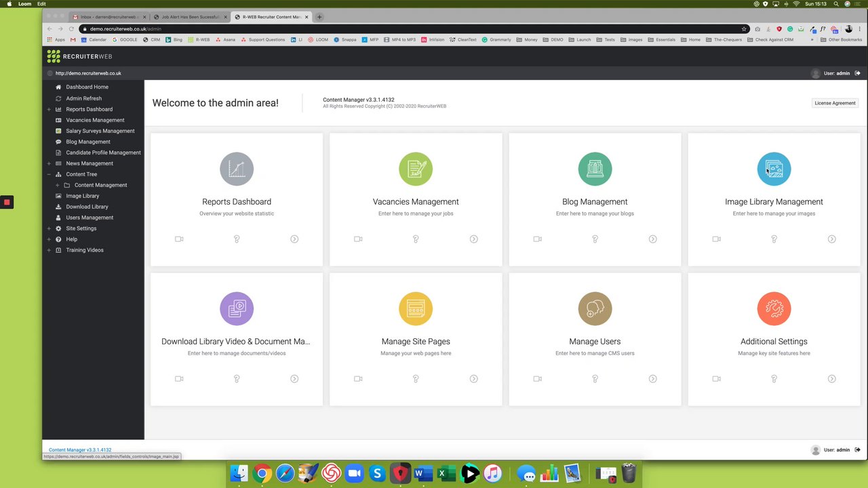
Task: Select Image Library in the sidebar
Action: [x=82, y=196]
